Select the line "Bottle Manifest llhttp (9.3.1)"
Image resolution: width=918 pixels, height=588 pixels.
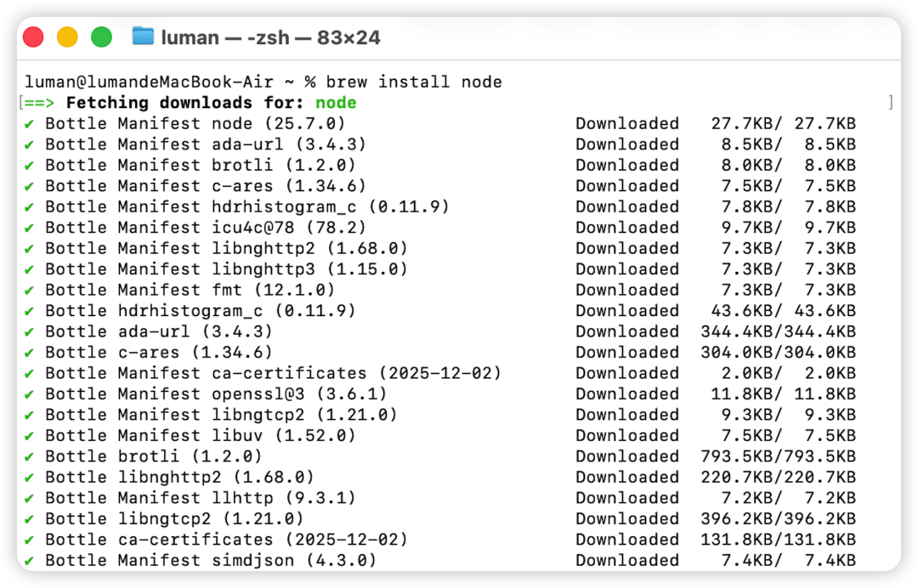point(201,497)
